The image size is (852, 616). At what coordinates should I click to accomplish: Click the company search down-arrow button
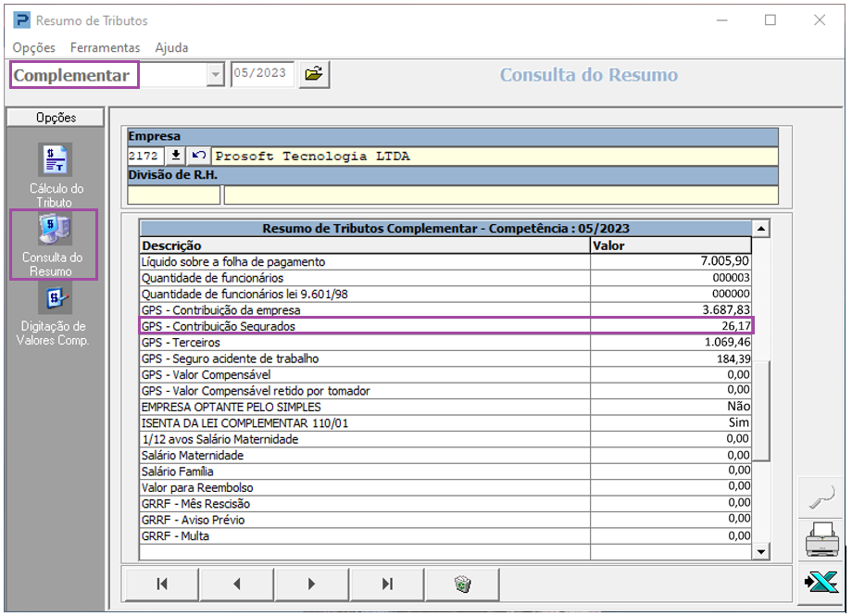(x=176, y=156)
